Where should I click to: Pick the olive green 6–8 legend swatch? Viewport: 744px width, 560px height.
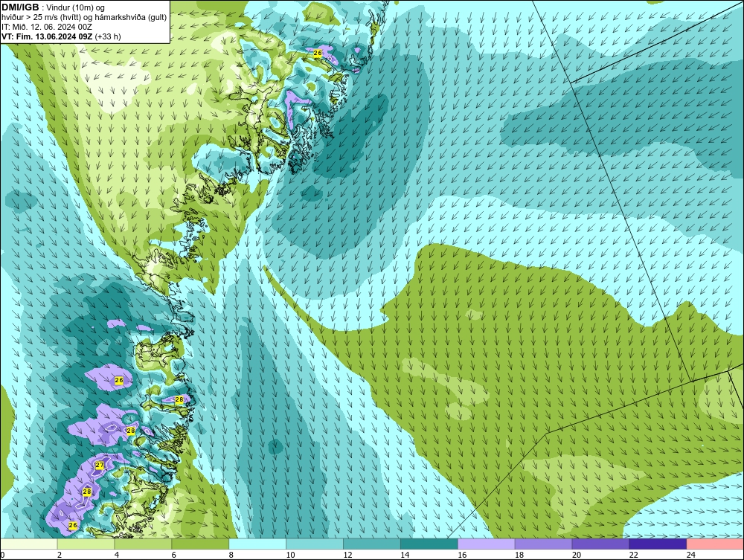pos(200,544)
